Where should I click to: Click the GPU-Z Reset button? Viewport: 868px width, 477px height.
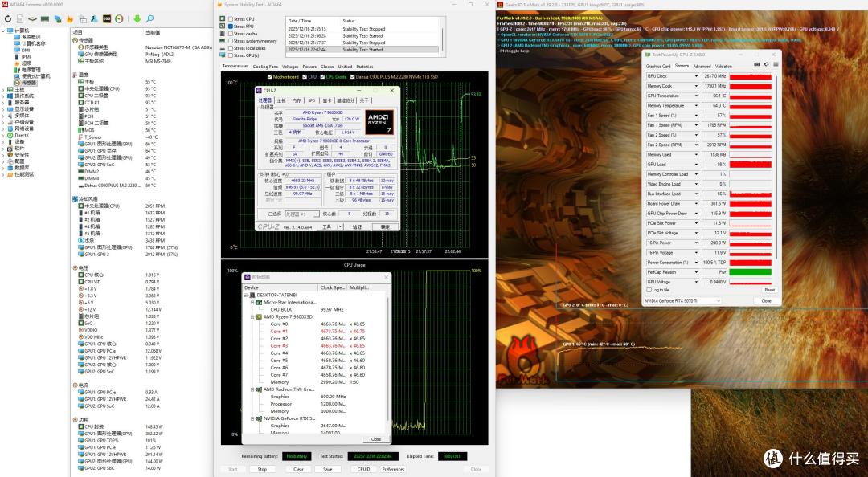click(x=769, y=289)
